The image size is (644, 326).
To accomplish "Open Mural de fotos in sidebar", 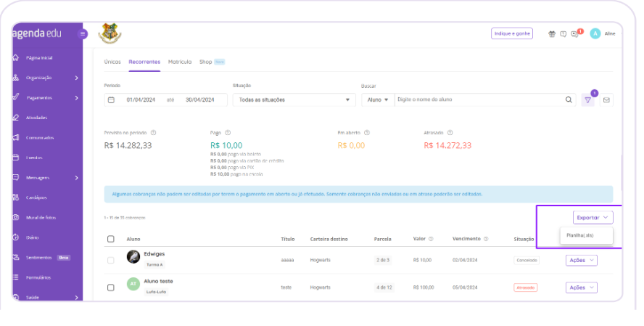I will [41, 218].
